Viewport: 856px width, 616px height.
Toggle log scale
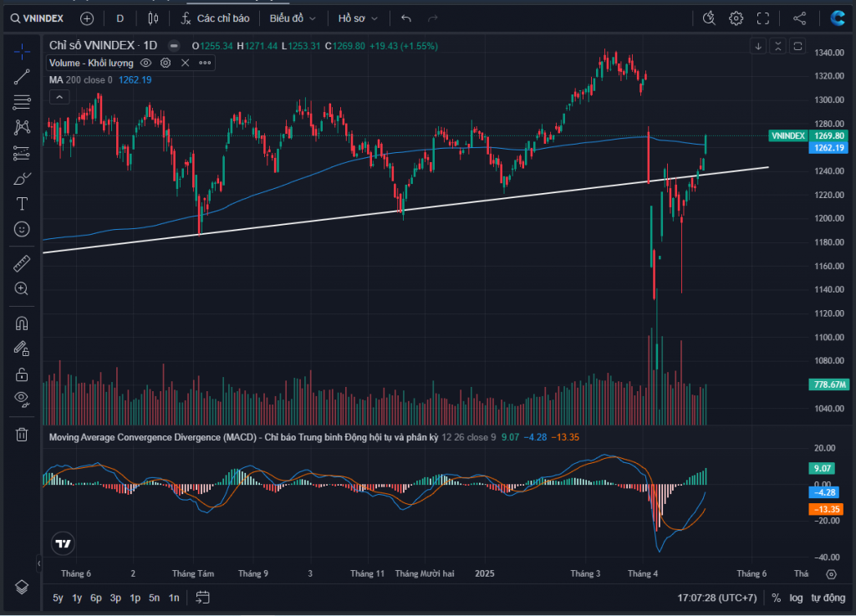[x=796, y=598]
